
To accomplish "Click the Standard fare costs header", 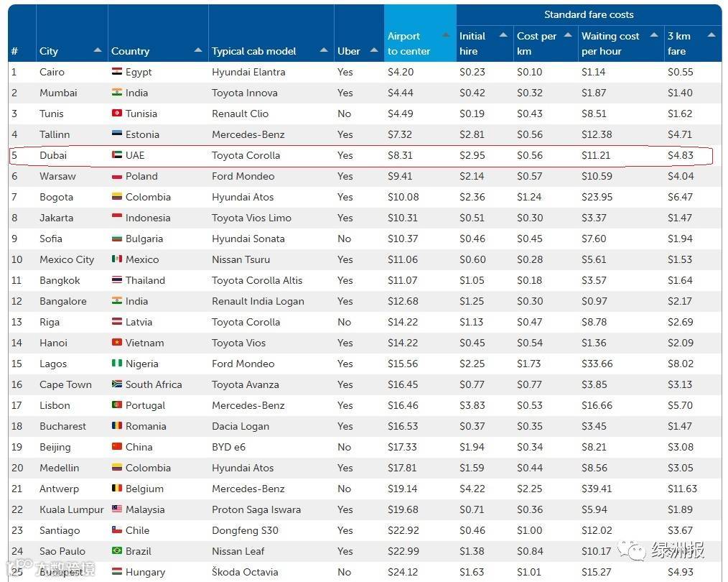I will point(589,14).
